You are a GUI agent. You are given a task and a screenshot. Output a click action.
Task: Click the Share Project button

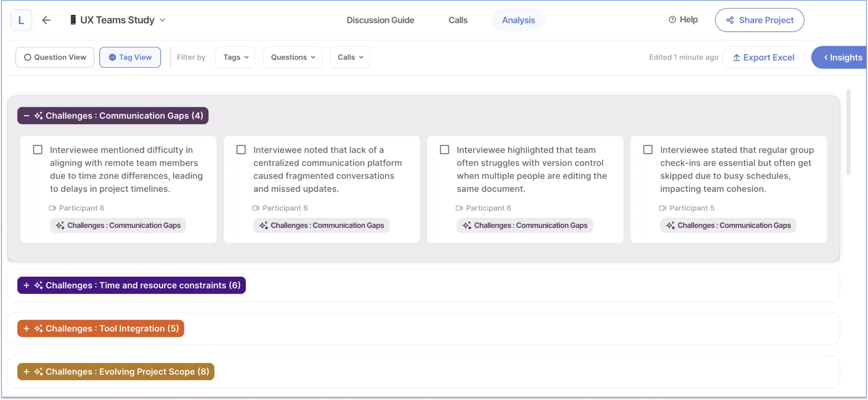pyautogui.click(x=759, y=20)
